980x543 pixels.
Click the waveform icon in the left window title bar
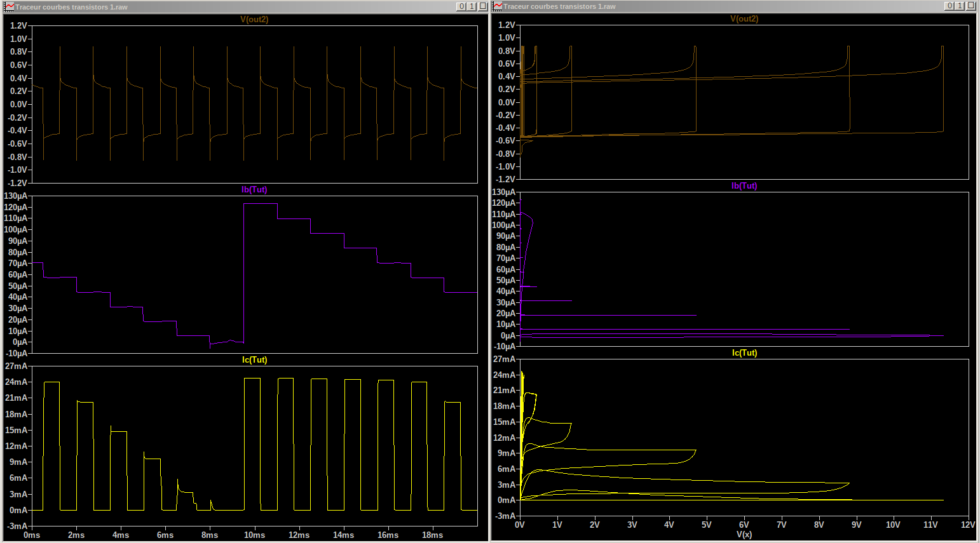click(9, 6)
